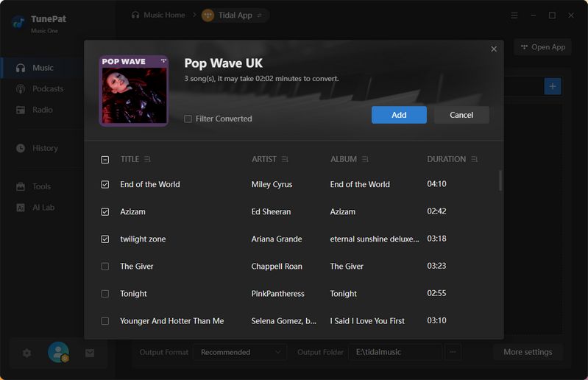Viewport: 588px width, 380px height.
Task: Click The Giver song title
Action: coord(137,267)
